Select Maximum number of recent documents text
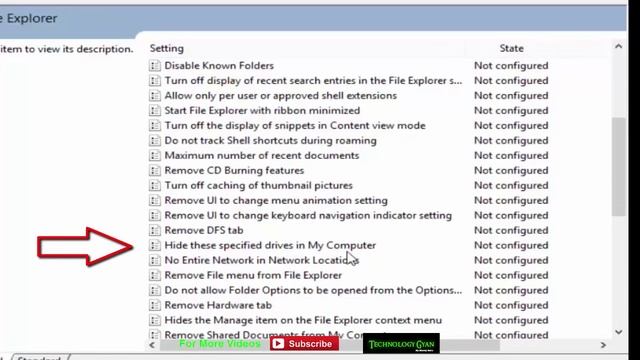Image resolution: width=640 pixels, height=360 pixels. pos(262,156)
